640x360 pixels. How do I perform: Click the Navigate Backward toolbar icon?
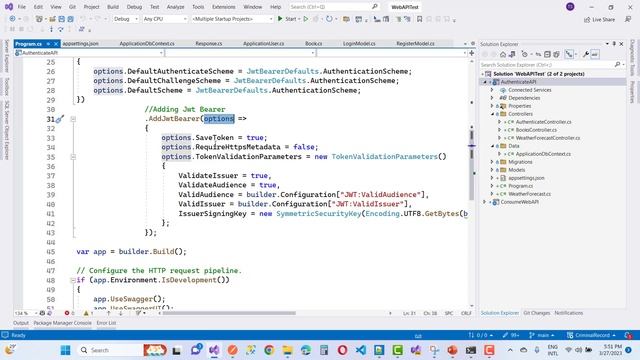coord(12,19)
